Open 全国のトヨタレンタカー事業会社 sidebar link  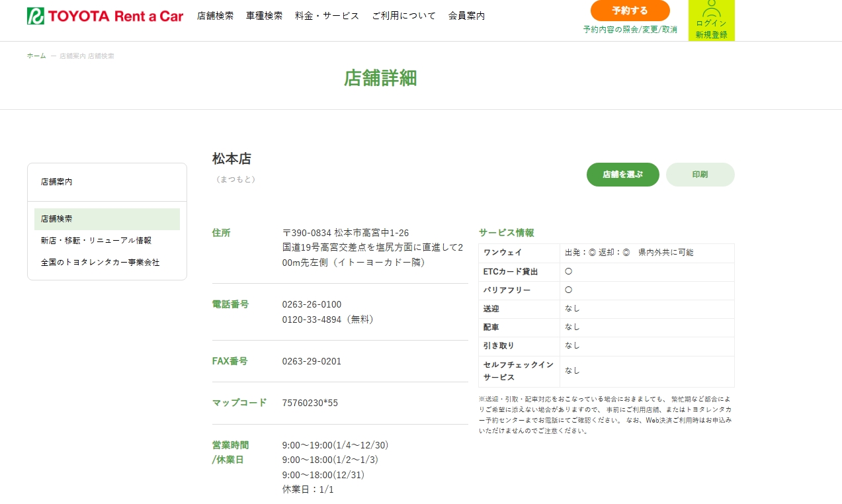pos(100,263)
